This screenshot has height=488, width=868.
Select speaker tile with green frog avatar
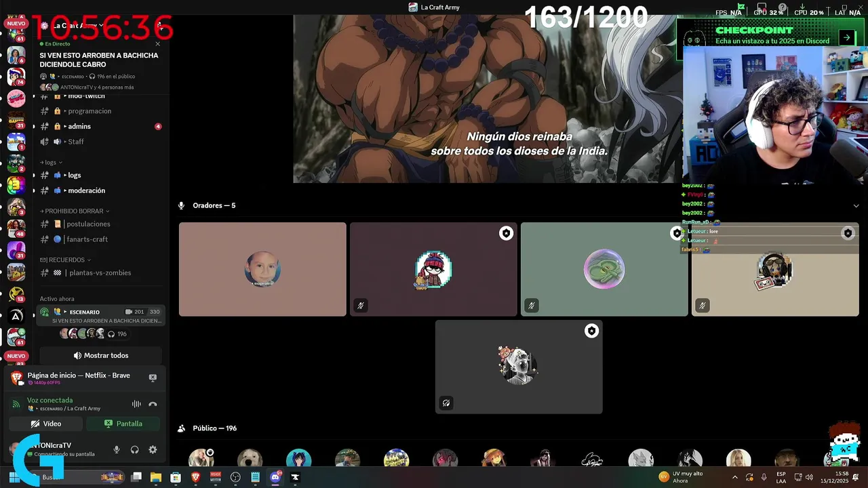click(604, 269)
